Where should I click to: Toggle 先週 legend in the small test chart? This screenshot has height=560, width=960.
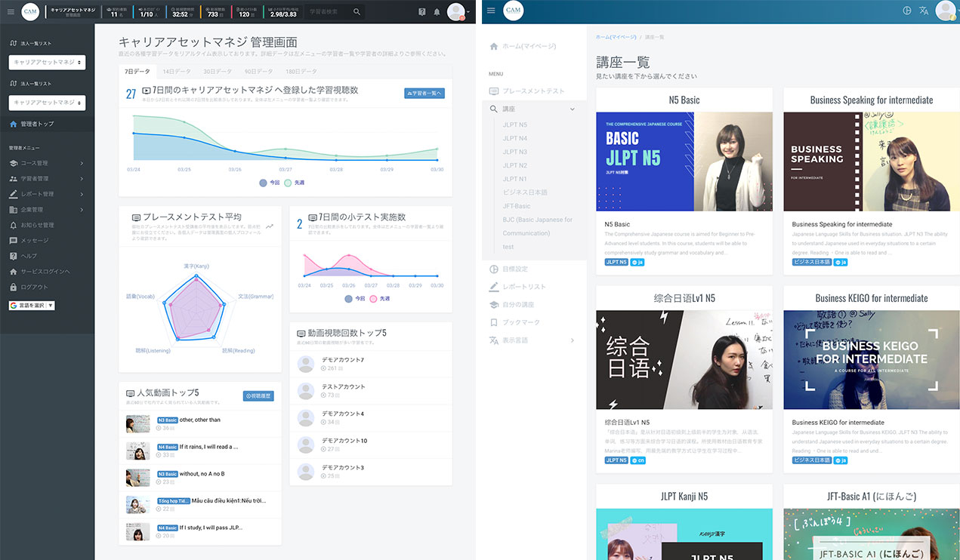[380, 299]
